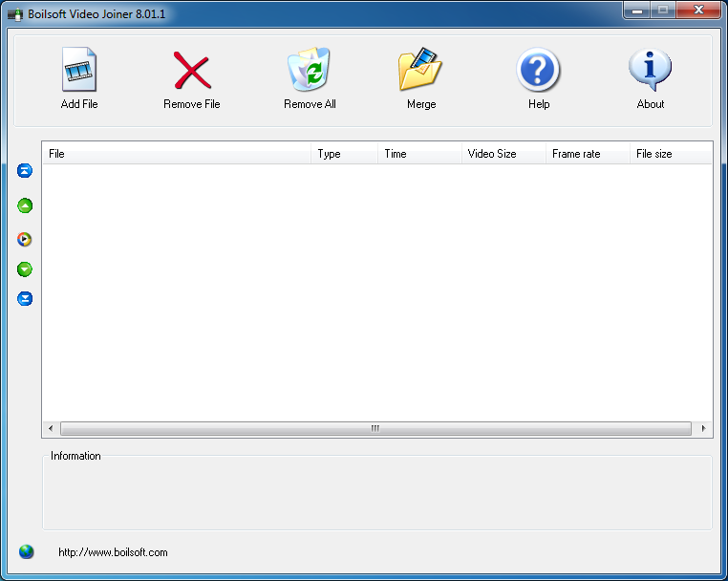Move the selected file to the bottom of the list
Image resolution: width=728 pixels, height=581 pixels.
click(25, 299)
